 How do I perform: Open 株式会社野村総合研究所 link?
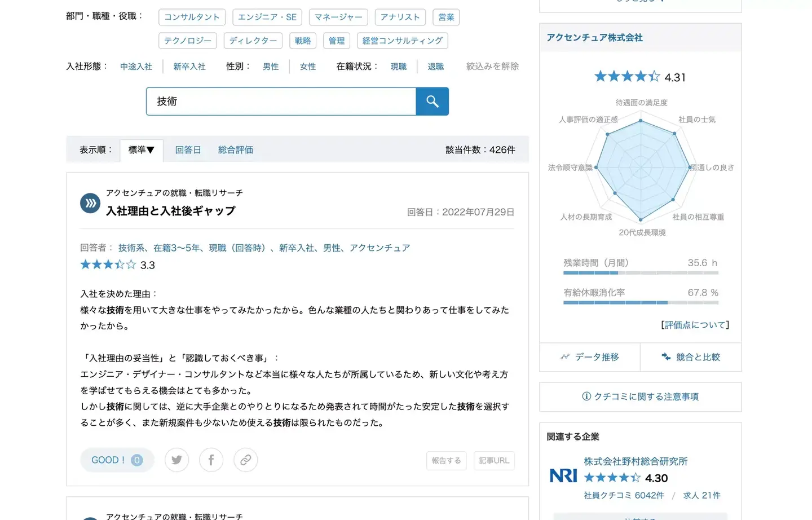click(636, 461)
